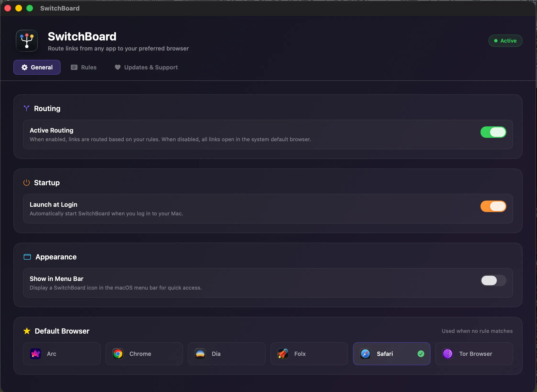
Task: Choose Tor Browser as the default browser
Action: [x=474, y=354]
